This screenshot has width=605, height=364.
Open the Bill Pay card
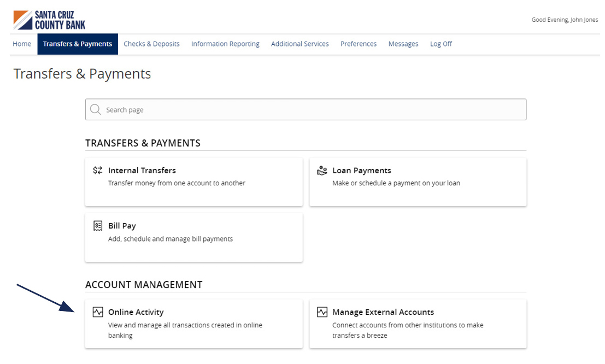[x=193, y=237]
